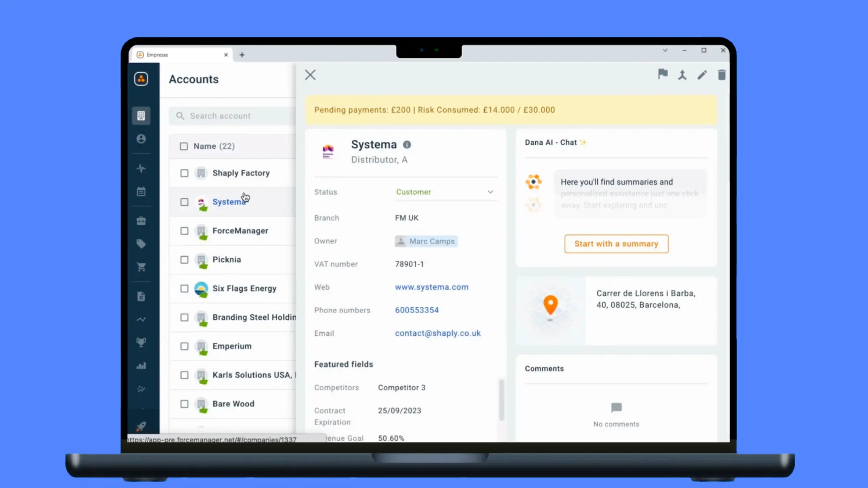Open a new browser tab
Image resolution: width=868 pixels, height=488 pixels.
pyautogui.click(x=242, y=55)
